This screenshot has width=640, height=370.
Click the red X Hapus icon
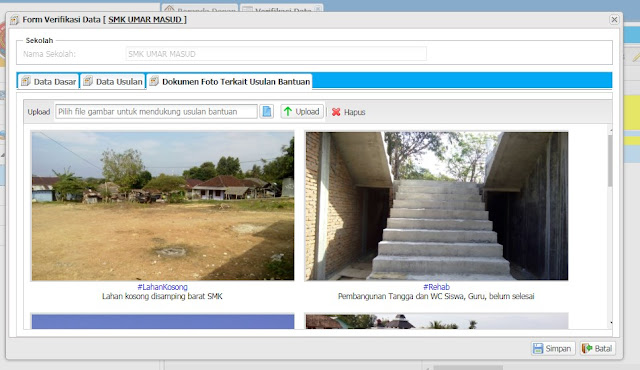tap(336, 112)
